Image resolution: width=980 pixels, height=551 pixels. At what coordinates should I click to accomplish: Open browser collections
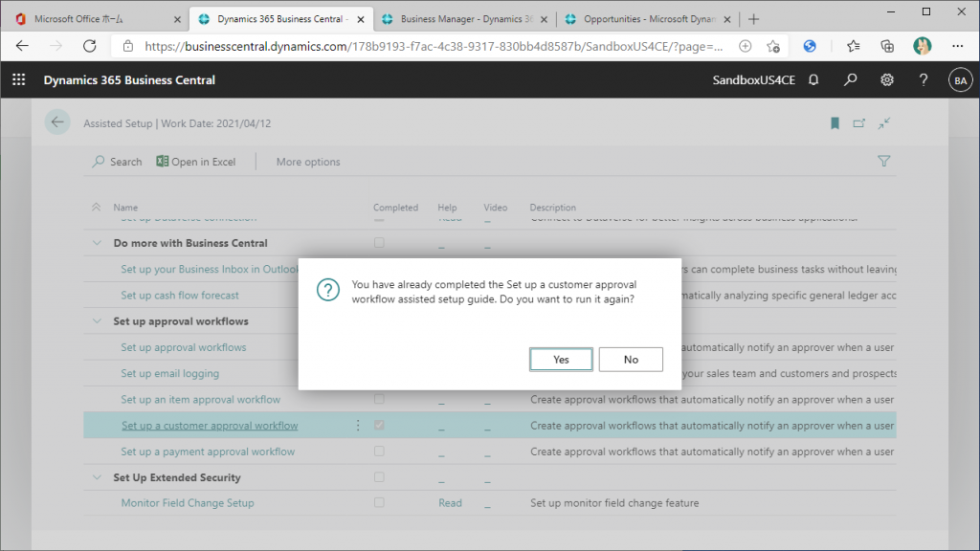[x=887, y=46]
